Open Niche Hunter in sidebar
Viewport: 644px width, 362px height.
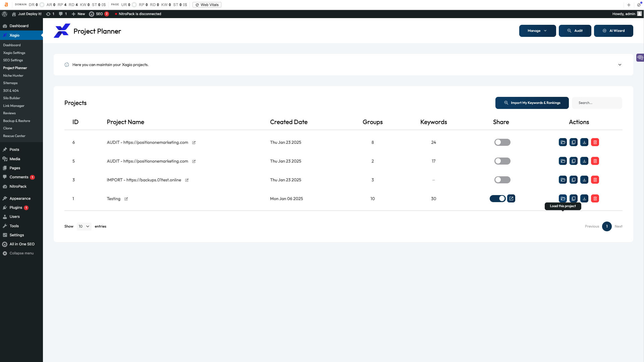click(13, 76)
